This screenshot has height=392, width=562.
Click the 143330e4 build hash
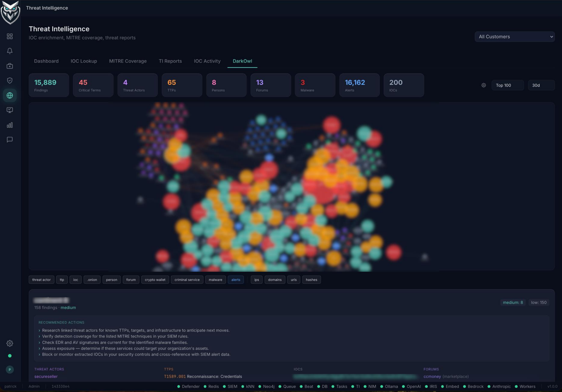point(60,387)
